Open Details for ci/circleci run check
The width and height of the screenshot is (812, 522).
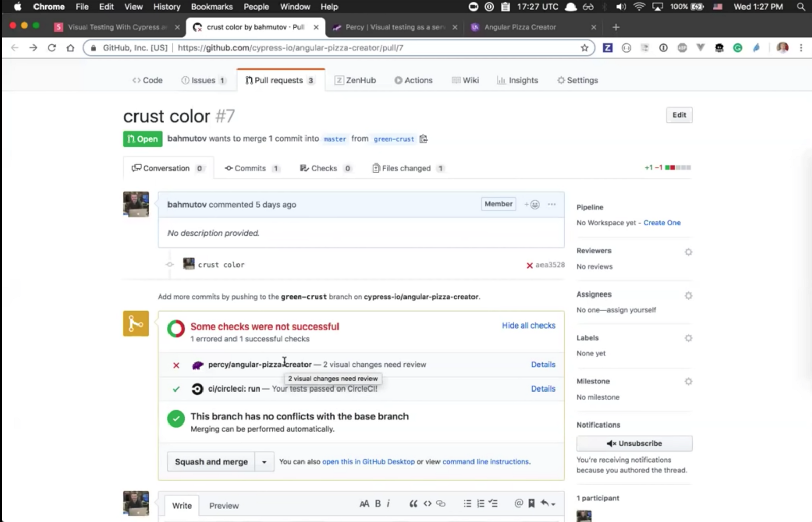[543, 388]
